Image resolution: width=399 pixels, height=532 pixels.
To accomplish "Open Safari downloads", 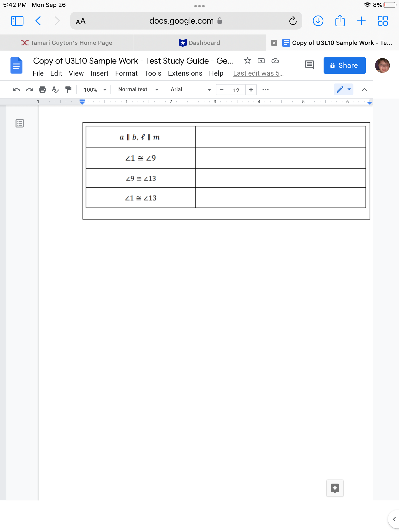I will [318, 21].
